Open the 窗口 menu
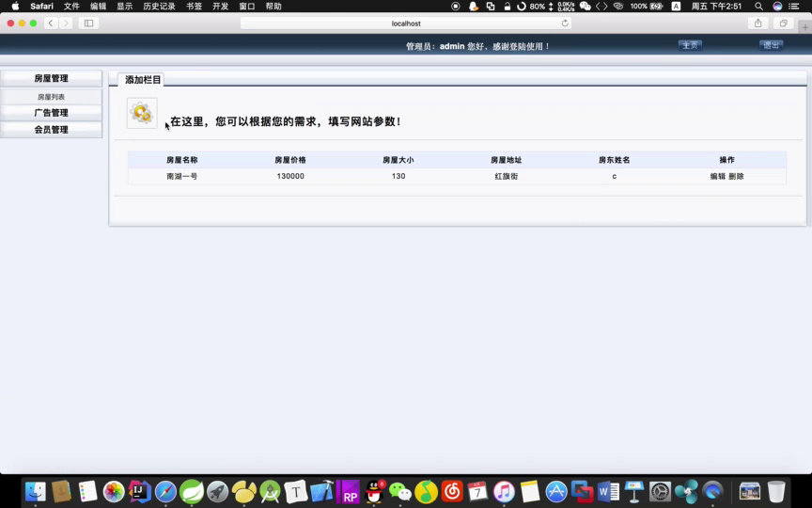 point(247,7)
